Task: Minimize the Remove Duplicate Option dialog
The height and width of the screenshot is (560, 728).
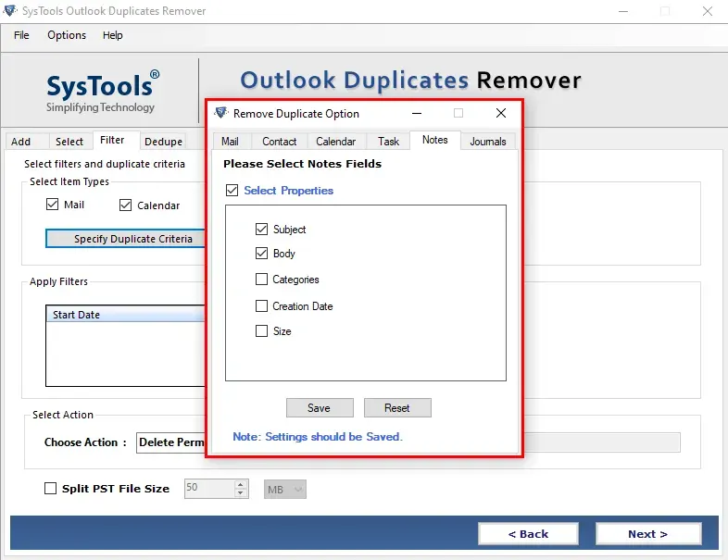Action: click(x=417, y=113)
